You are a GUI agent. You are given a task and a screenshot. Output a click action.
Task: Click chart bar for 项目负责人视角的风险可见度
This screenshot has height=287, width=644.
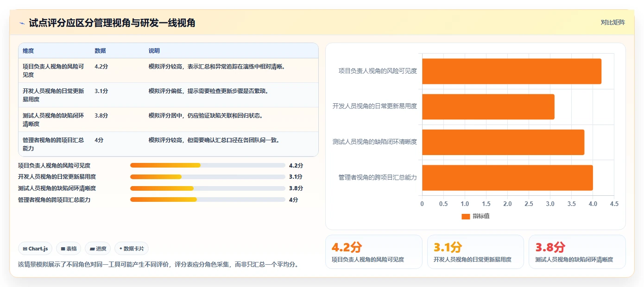coord(511,71)
